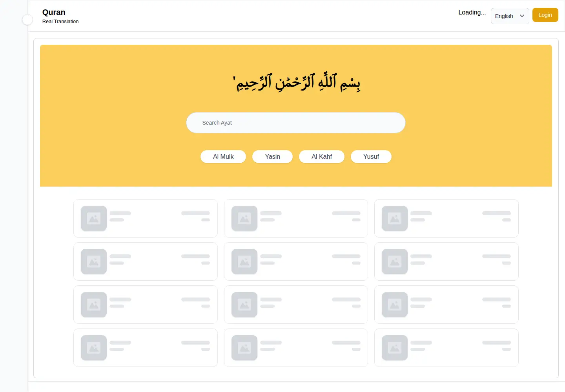Click the Quran site title

point(54,12)
